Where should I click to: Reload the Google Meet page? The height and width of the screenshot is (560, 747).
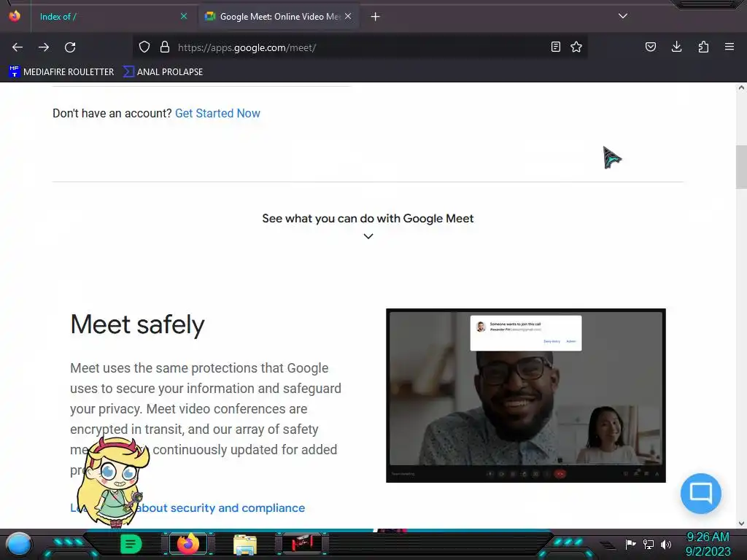(x=70, y=47)
